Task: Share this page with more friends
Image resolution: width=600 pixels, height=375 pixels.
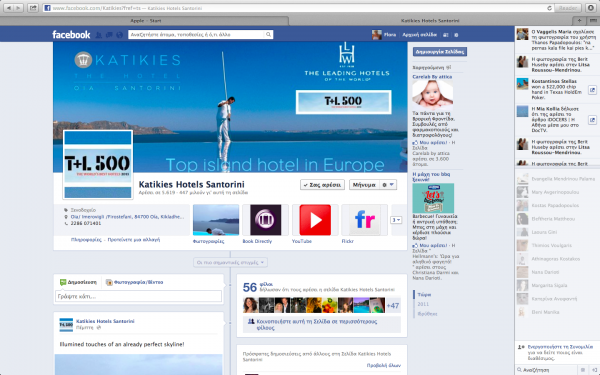Action: point(321,324)
